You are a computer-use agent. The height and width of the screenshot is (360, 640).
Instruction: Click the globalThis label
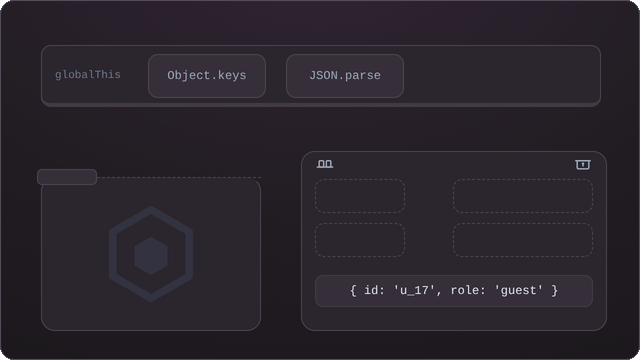point(88,75)
